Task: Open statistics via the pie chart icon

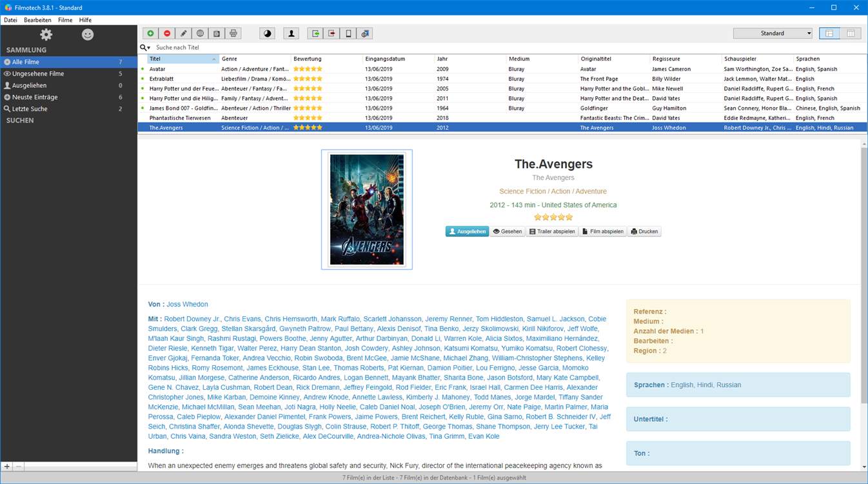Action: point(268,34)
